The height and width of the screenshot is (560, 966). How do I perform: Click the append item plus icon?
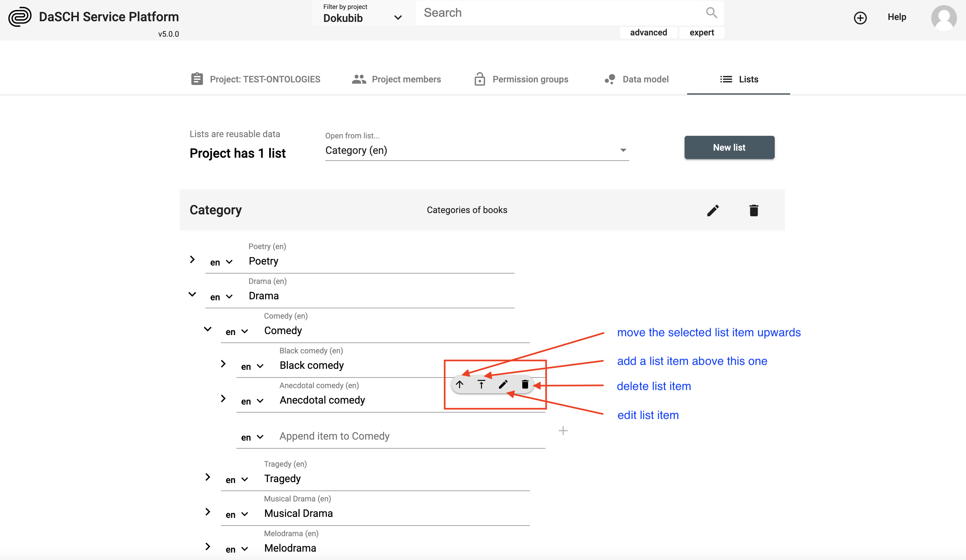point(563,431)
